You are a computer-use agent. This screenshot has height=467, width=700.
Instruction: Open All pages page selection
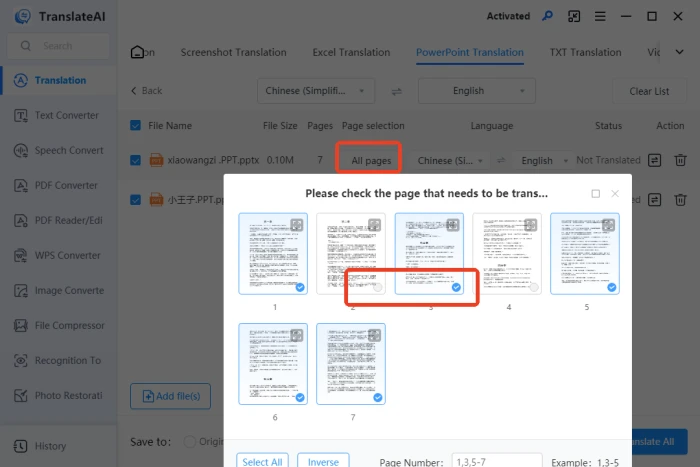pos(371,161)
